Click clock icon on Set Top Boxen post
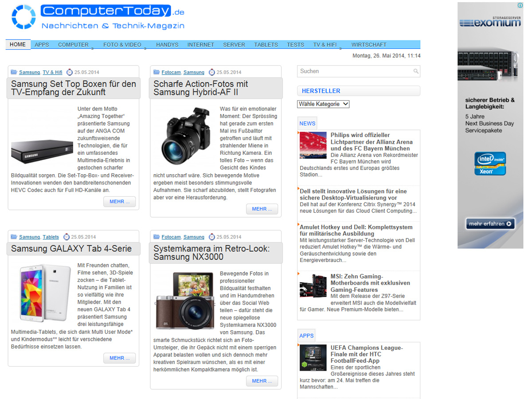Screen dimensions: 532x399 [x=70, y=72]
